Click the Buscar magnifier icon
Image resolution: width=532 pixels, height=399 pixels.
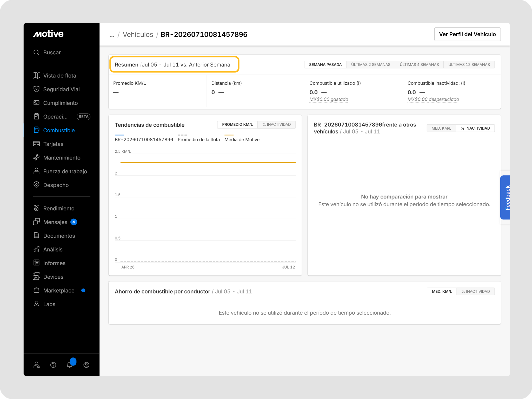[x=36, y=52]
